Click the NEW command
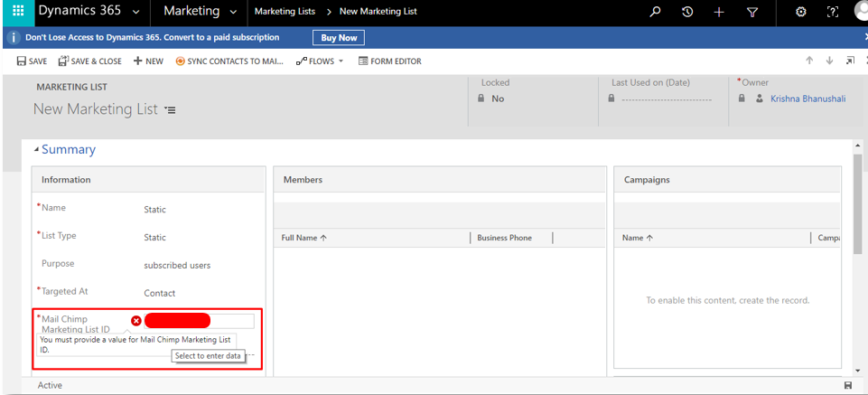Image resolution: width=868 pixels, height=395 pixels. [x=148, y=61]
